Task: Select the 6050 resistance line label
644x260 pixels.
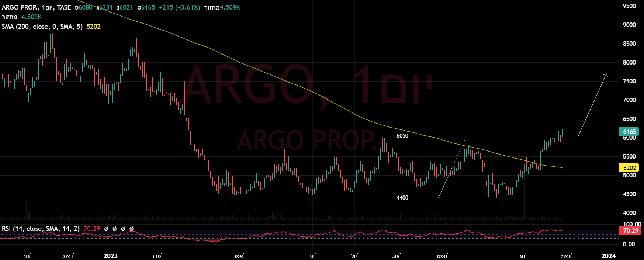Action: (x=402, y=136)
